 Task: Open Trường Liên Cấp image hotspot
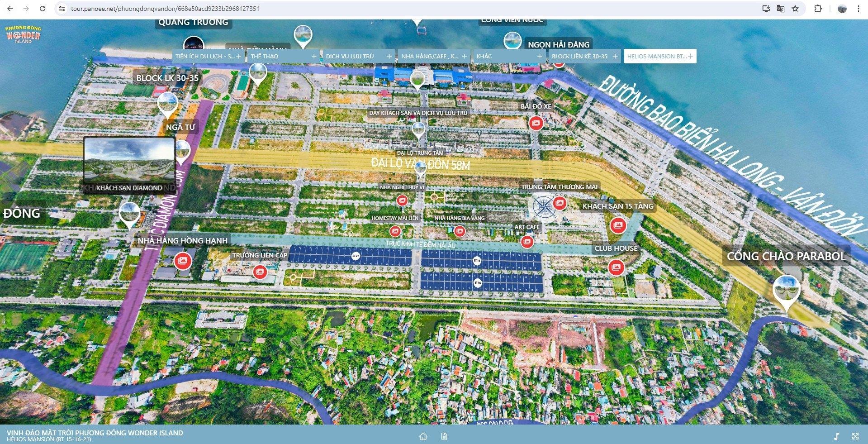[259, 272]
